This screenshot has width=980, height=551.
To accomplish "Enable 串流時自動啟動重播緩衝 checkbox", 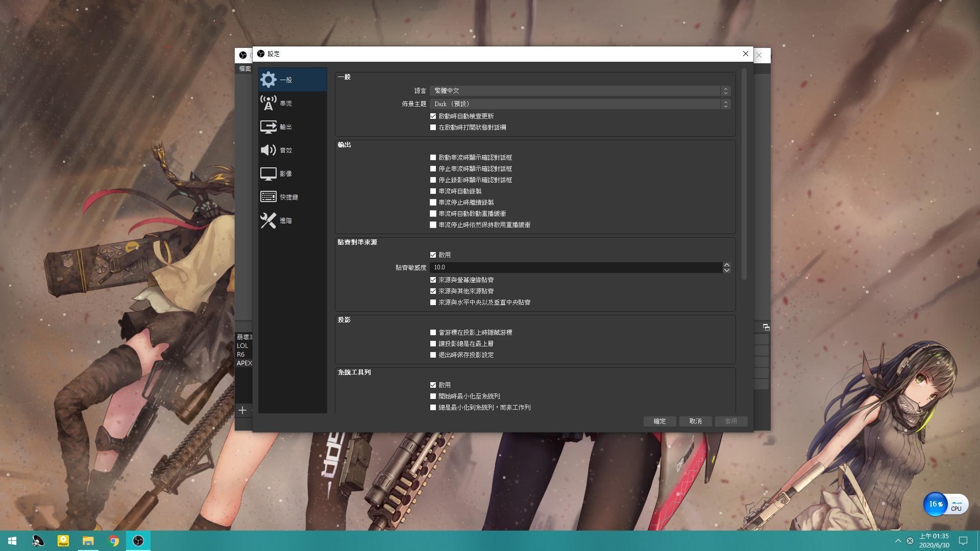I will click(x=433, y=214).
